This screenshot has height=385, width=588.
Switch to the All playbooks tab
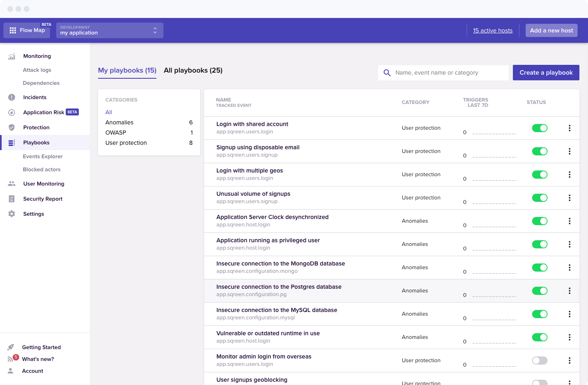(193, 71)
